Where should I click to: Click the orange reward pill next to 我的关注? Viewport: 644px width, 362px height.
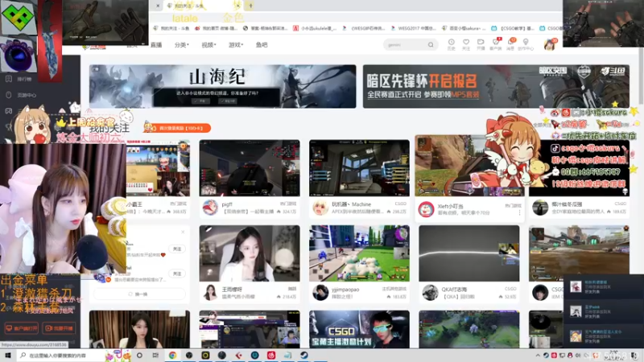(x=177, y=128)
